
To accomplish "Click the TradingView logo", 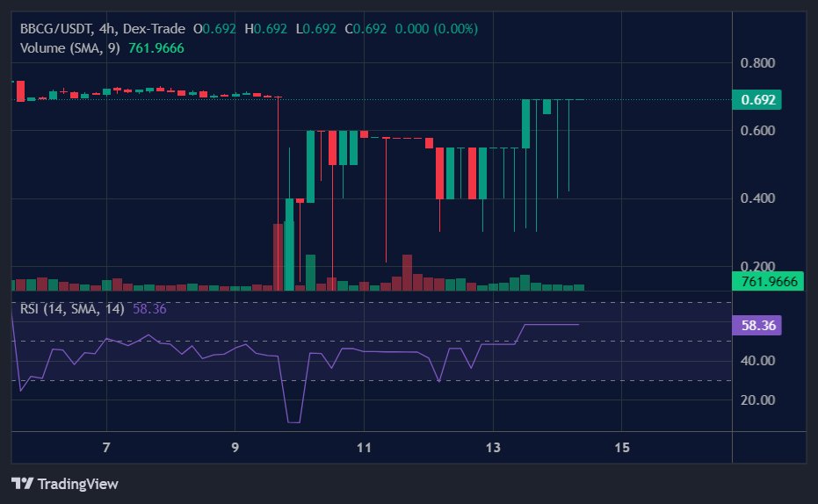I will (65, 484).
